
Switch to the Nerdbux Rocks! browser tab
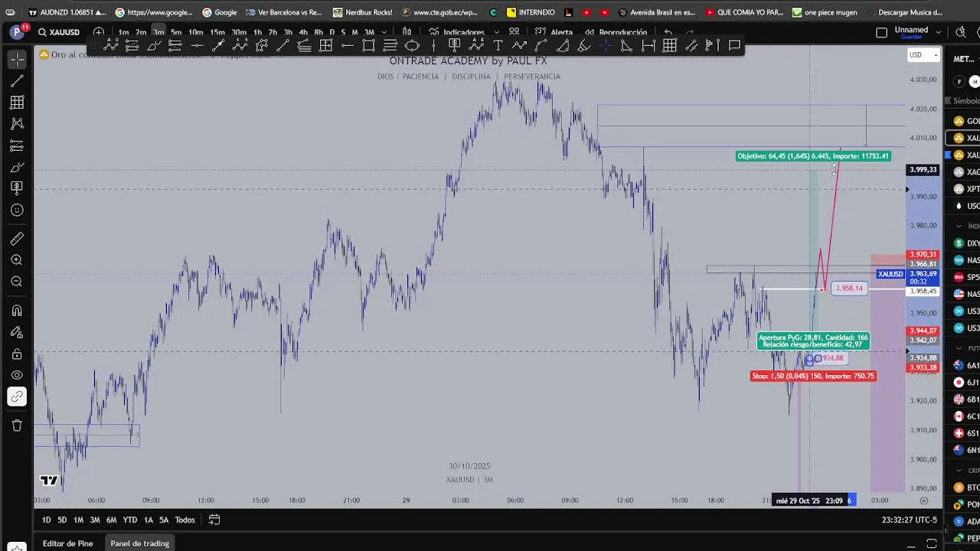[x=361, y=12]
